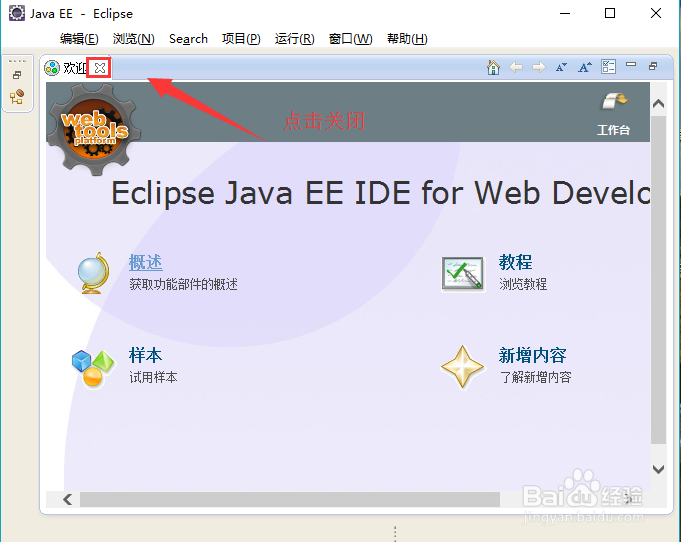The image size is (681, 542).
Task: Click the horizontal scrollbar thumb
Action: [x=290, y=499]
